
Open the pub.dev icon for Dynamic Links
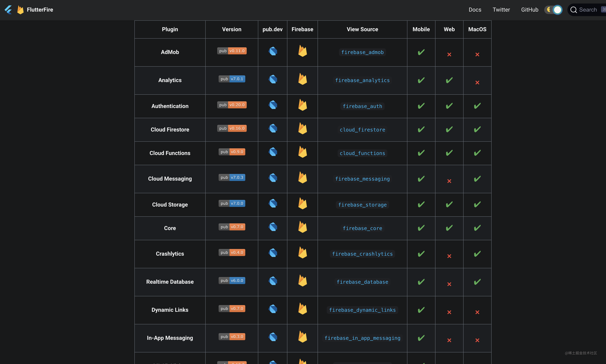[x=273, y=309]
